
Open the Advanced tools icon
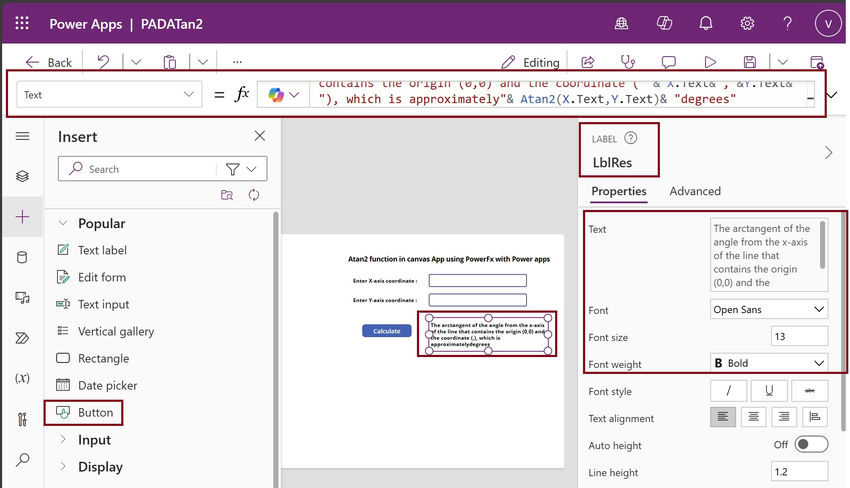pyautogui.click(x=22, y=419)
